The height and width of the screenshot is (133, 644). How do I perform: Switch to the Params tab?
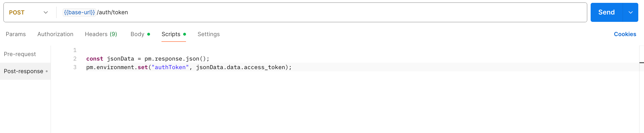pyautogui.click(x=16, y=34)
